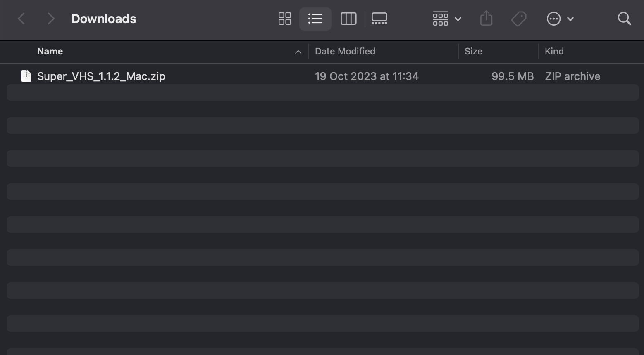This screenshot has width=644, height=355.
Task: Go back to the previous folder
Action: (21, 19)
